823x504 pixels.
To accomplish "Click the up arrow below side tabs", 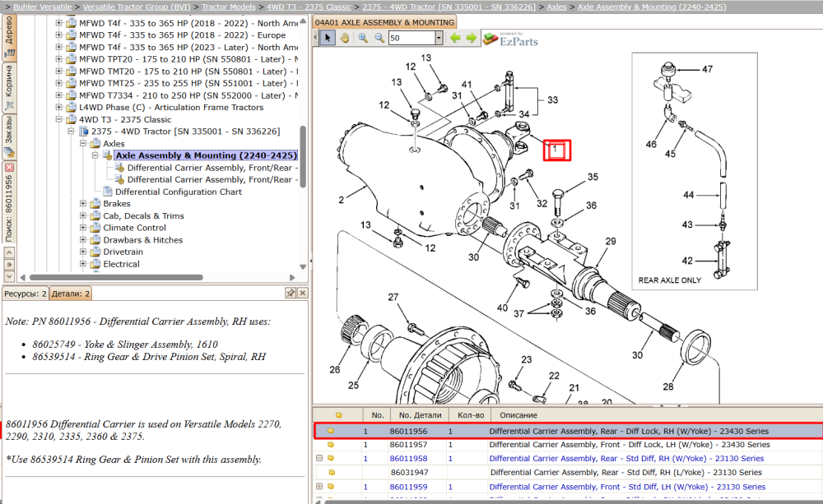I will (9, 252).
